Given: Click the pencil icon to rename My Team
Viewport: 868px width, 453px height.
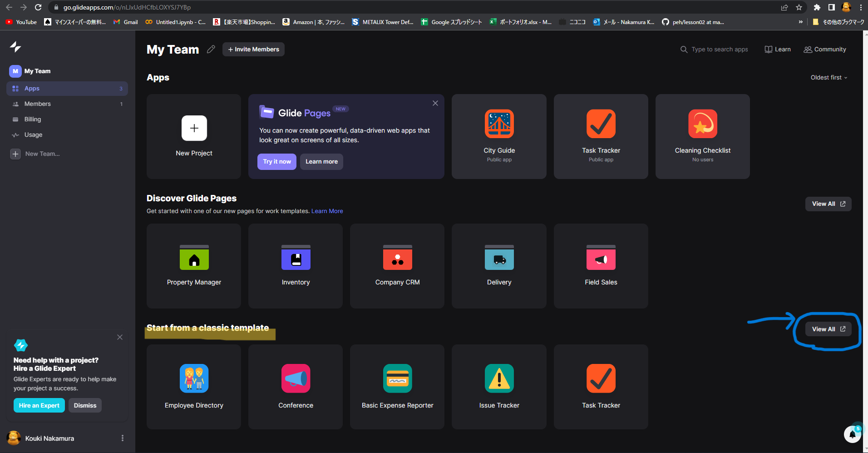Looking at the screenshot, I should (211, 50).
